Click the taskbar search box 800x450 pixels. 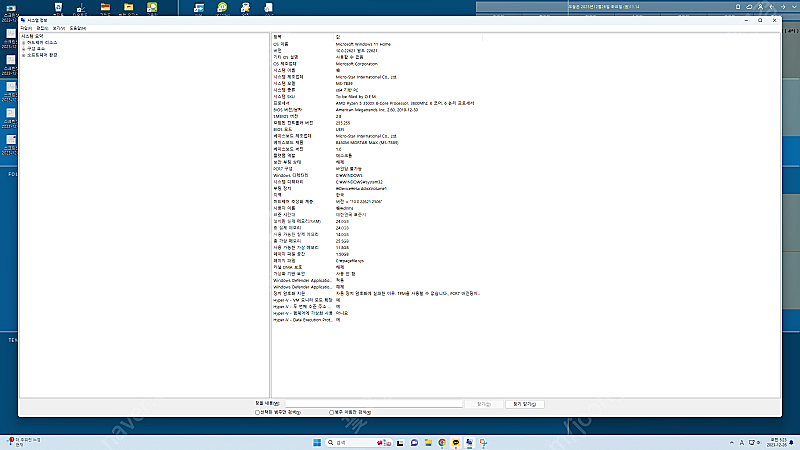(359, 442)
